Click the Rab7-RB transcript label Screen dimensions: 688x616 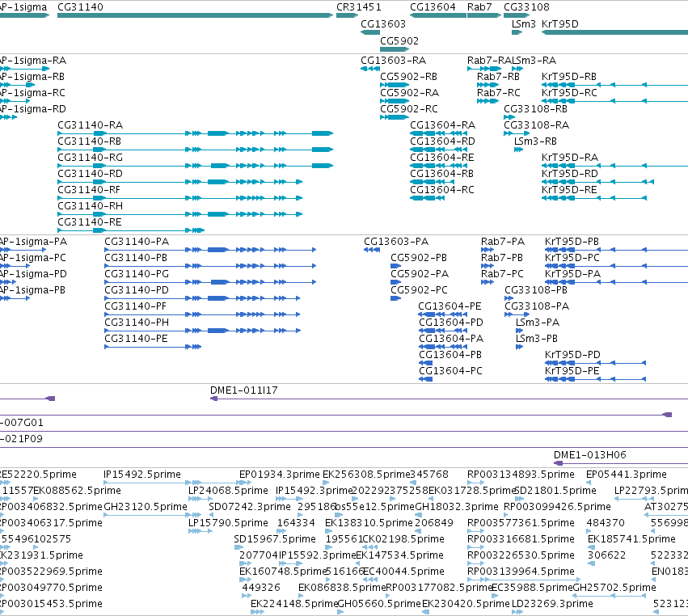[498, 76]
